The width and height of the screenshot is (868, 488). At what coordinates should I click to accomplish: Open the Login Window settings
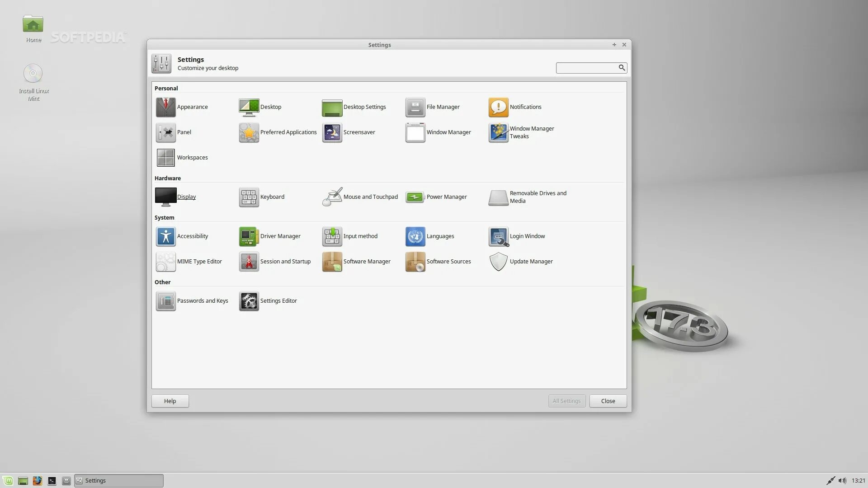click(498, 236)
